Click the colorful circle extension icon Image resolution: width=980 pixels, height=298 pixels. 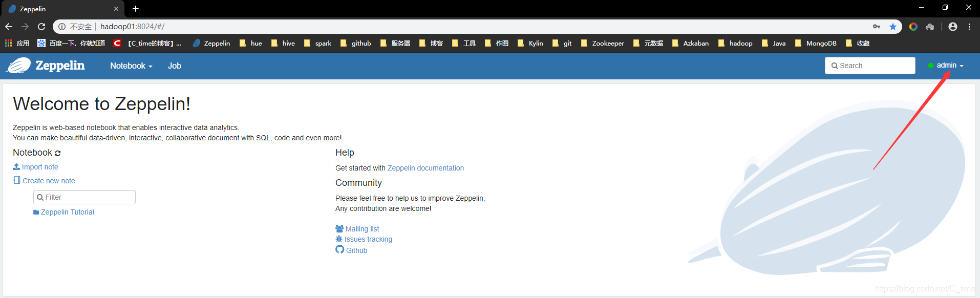913,27
